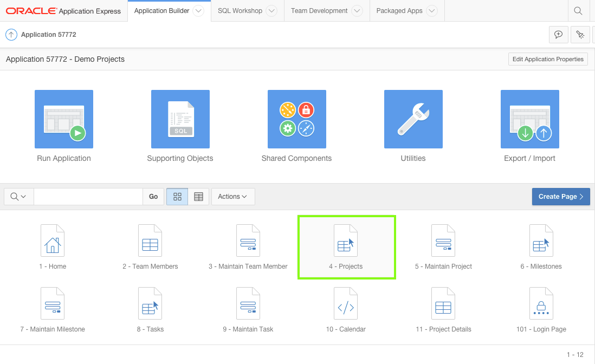This screenshot has height=364, width=595.
Task: Open page 5 - Maintain Project icon
Action: click(x=443, y=240)
